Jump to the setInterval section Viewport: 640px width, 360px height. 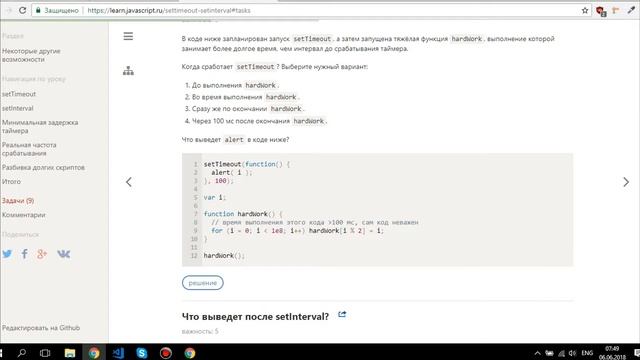(18, 108)
